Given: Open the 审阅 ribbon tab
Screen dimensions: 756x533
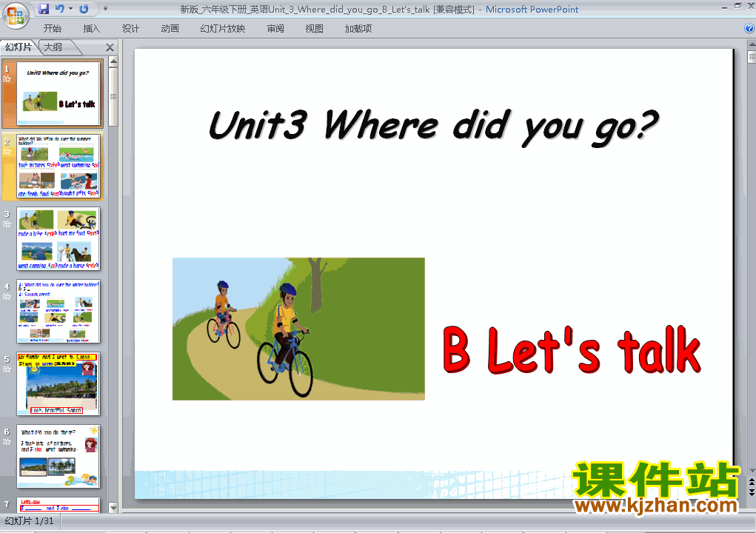Looking at the screenshot, I should coord(275,28).
